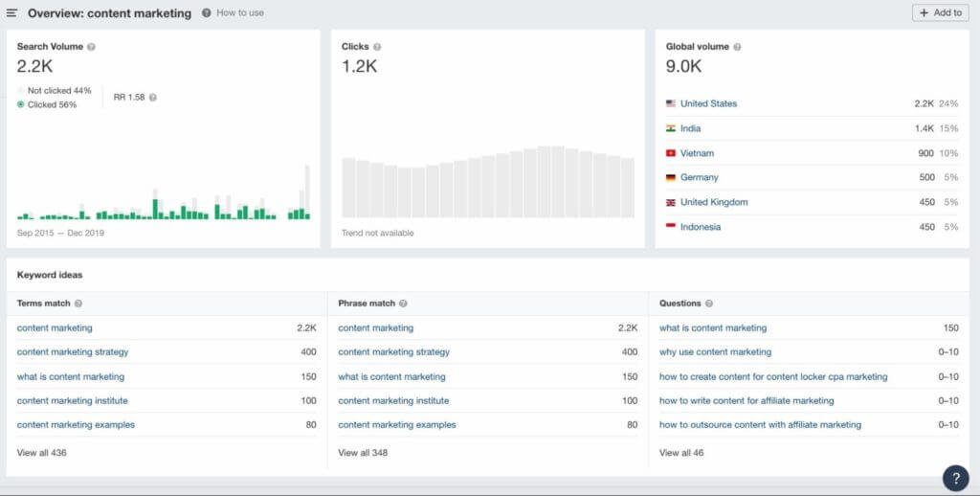Open content marketing strategy in Terms match
This screenshot has width=980, height=496.
click(73, 352)
